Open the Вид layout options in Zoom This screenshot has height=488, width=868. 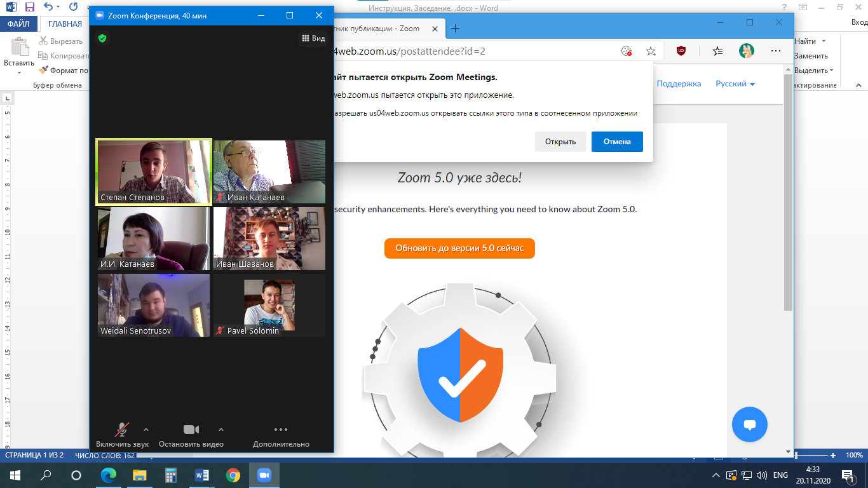pyautogui.click(x=313, y=38)
